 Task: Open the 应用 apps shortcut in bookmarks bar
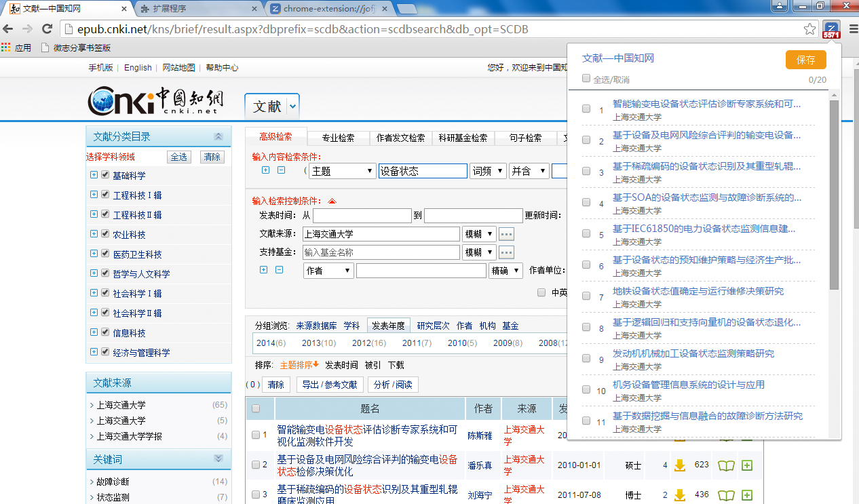16,48
